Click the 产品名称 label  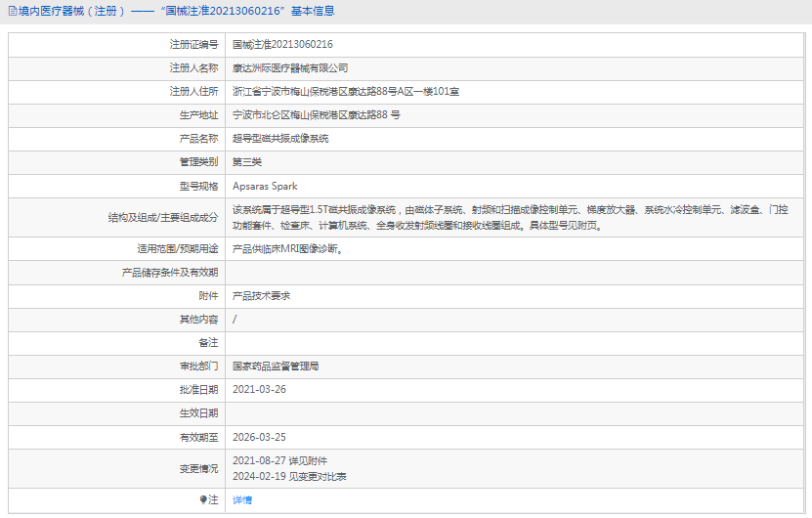point(199,139)
